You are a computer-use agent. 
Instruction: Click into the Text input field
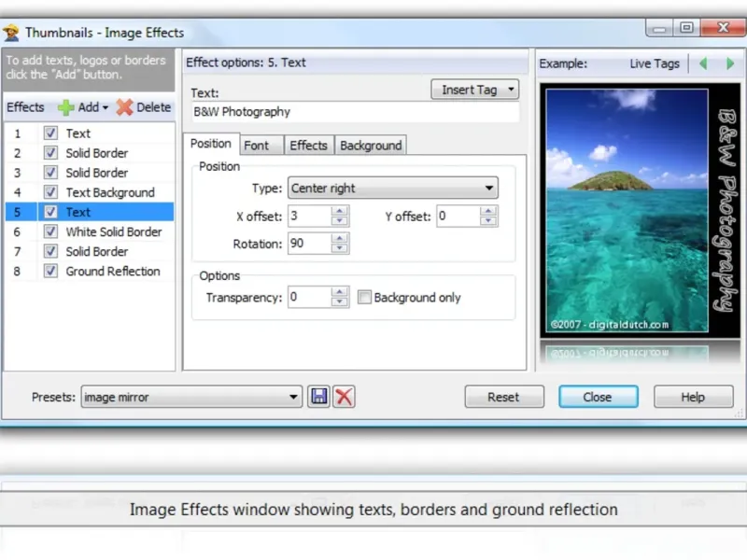pyautogui.click(x=355, y=112)
